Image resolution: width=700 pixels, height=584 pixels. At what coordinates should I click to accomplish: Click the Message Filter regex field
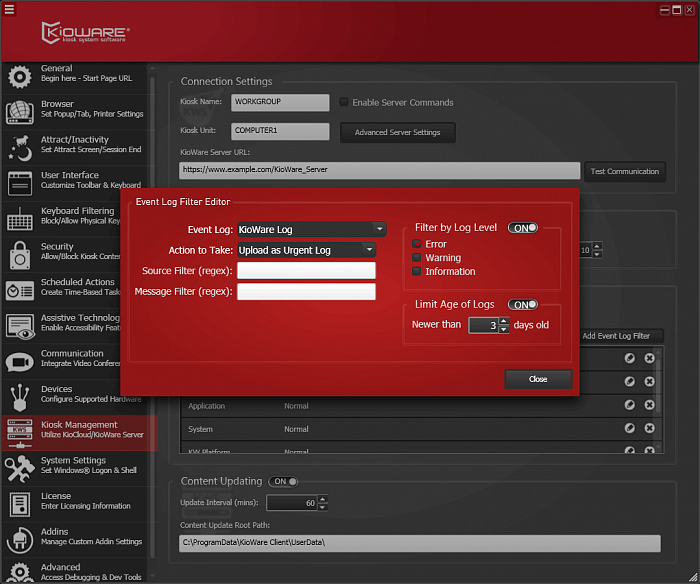(x=306, y=292)
